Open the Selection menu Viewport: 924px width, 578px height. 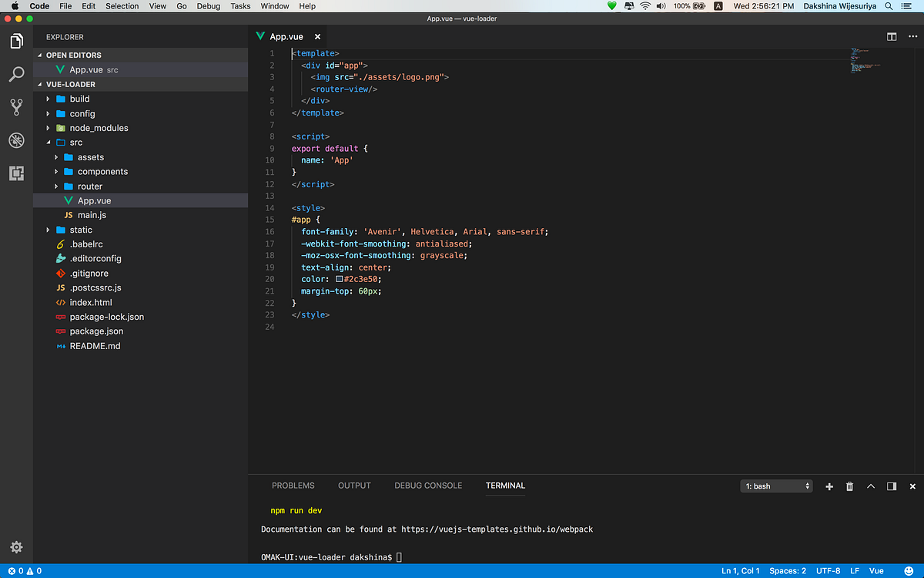(x=122, y=6)
